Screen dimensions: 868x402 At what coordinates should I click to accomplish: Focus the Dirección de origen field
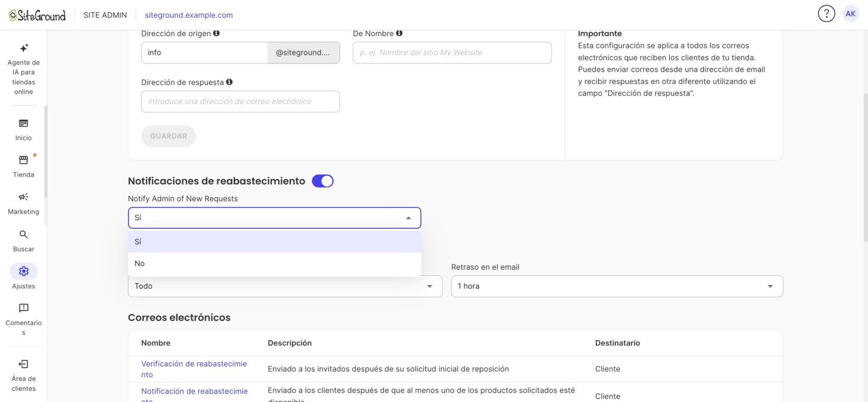tap(205, 53)
